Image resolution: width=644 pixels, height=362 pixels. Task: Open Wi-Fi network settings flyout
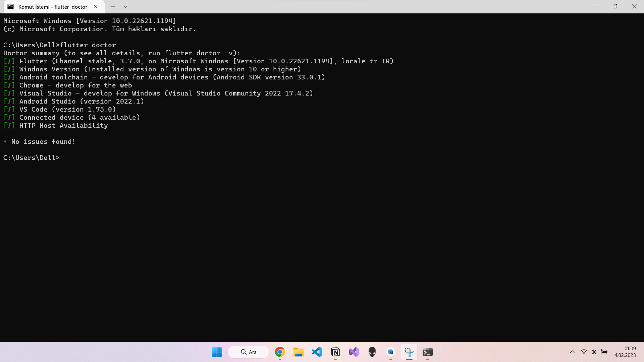tap(584, 352)
